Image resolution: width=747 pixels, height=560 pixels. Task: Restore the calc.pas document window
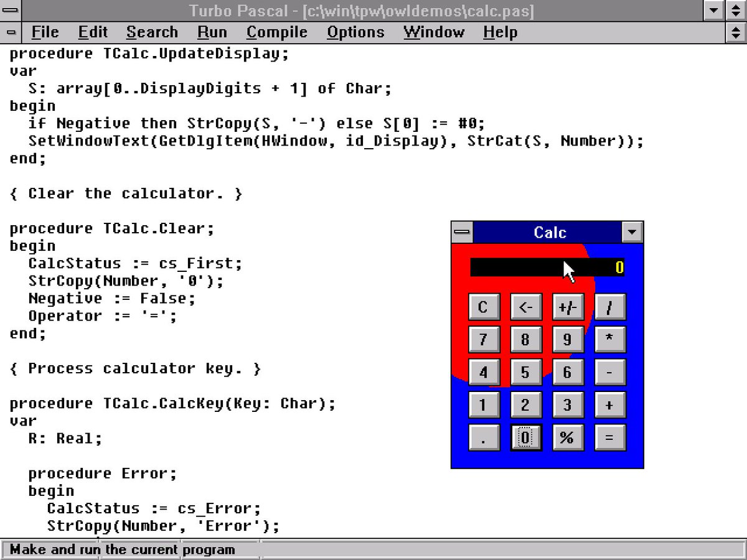736,32
